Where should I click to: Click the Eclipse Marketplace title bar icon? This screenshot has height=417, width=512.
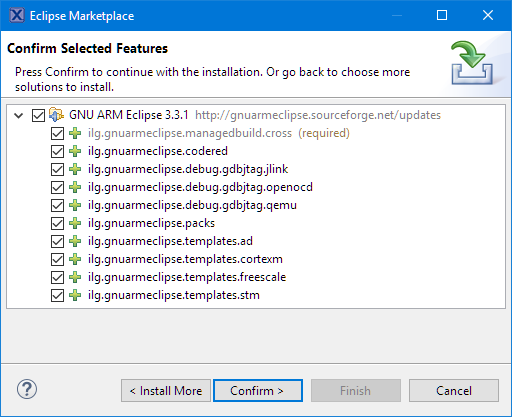click(x=17, y=15)
